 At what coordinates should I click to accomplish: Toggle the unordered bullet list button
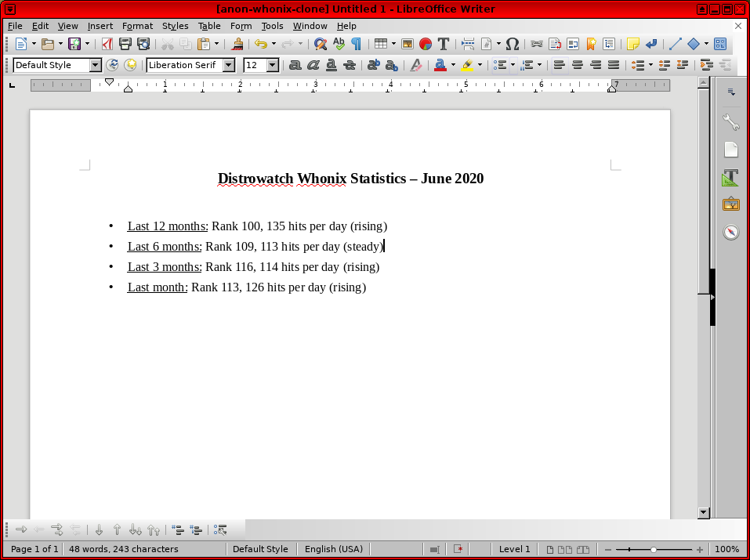pyautogui.click(x=499, y=65)
